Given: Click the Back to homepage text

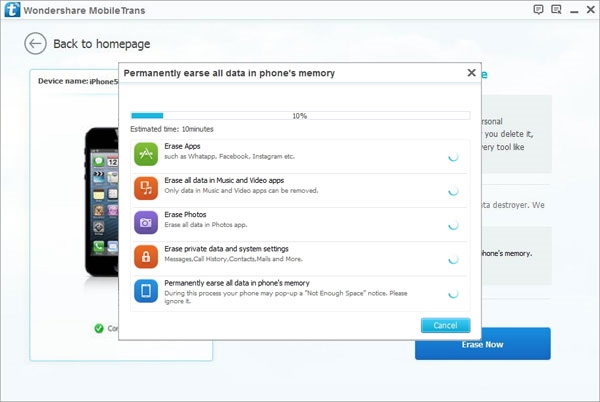Looking at the screenshot, I should (x=101, y=44).
